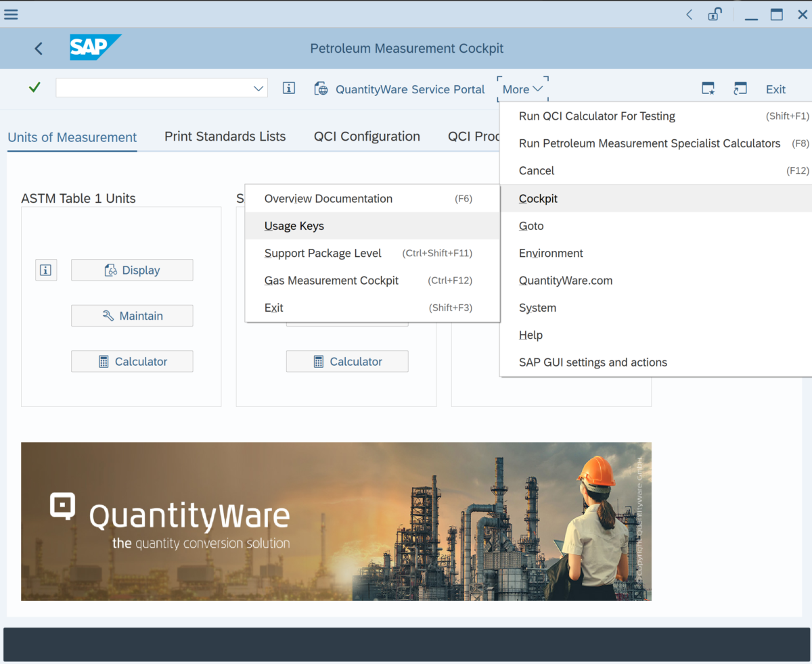
Task: Click the information icon next to the command field
Action: (x=288, y=88)
